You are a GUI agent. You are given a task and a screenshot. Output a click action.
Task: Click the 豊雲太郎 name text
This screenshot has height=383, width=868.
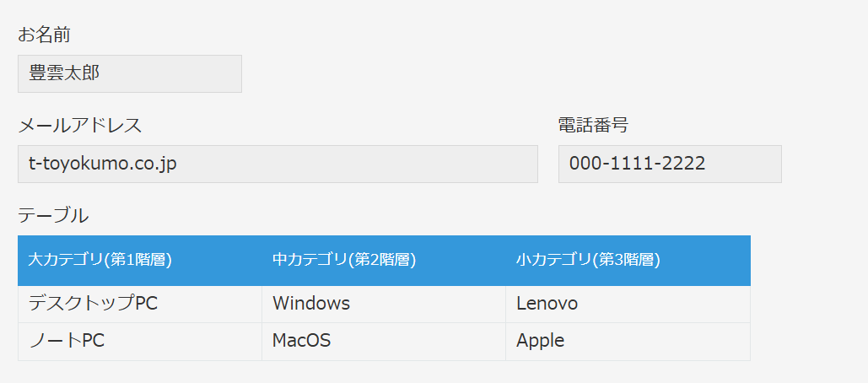(x=64, y=73)
